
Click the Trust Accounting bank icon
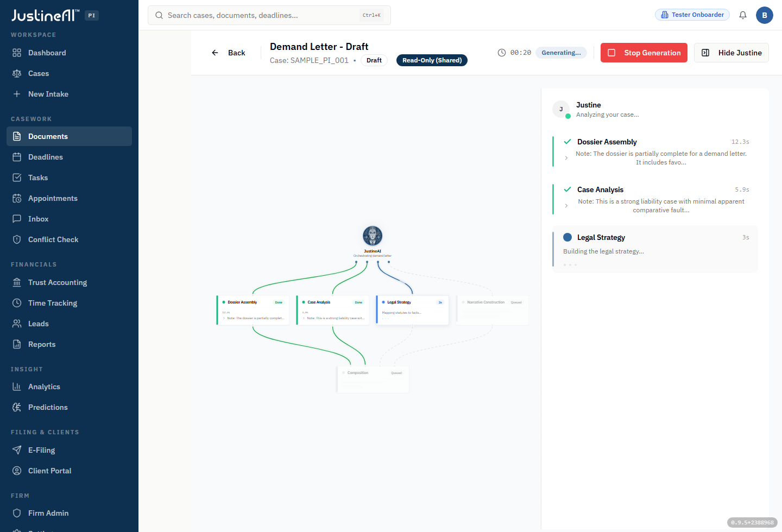click(x=17, y=282)
